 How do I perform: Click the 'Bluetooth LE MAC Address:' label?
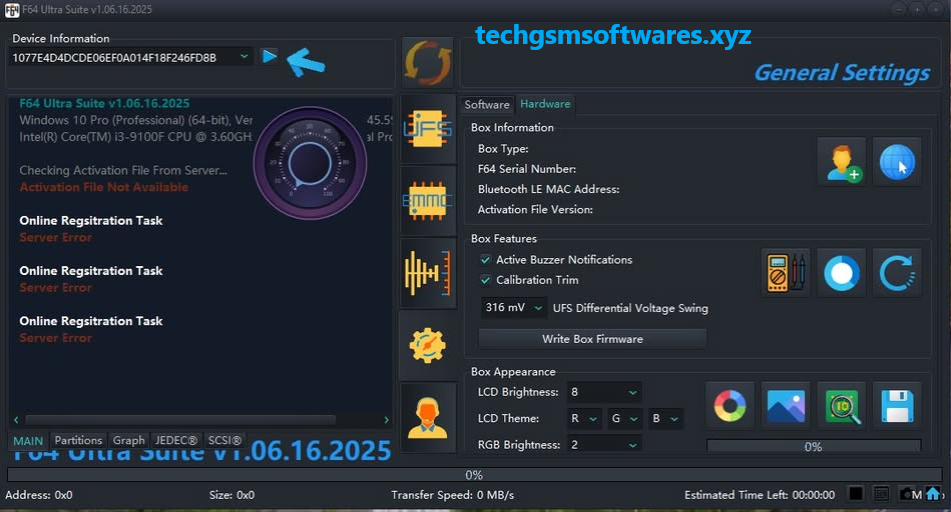tap(548, 189)
